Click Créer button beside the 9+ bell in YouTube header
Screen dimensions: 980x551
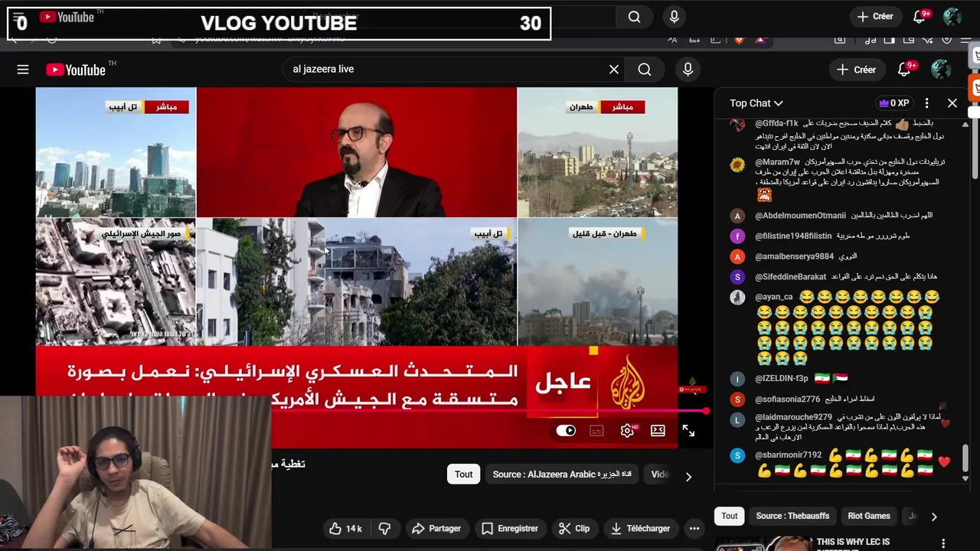[856, 70]
